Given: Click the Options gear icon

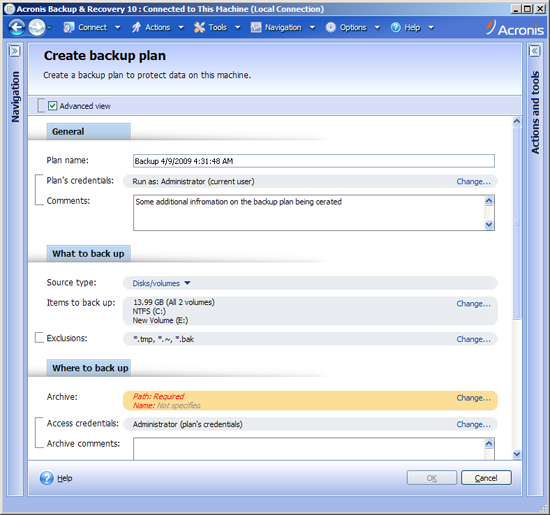Looking at the screenshot, I should coord(330,27).
